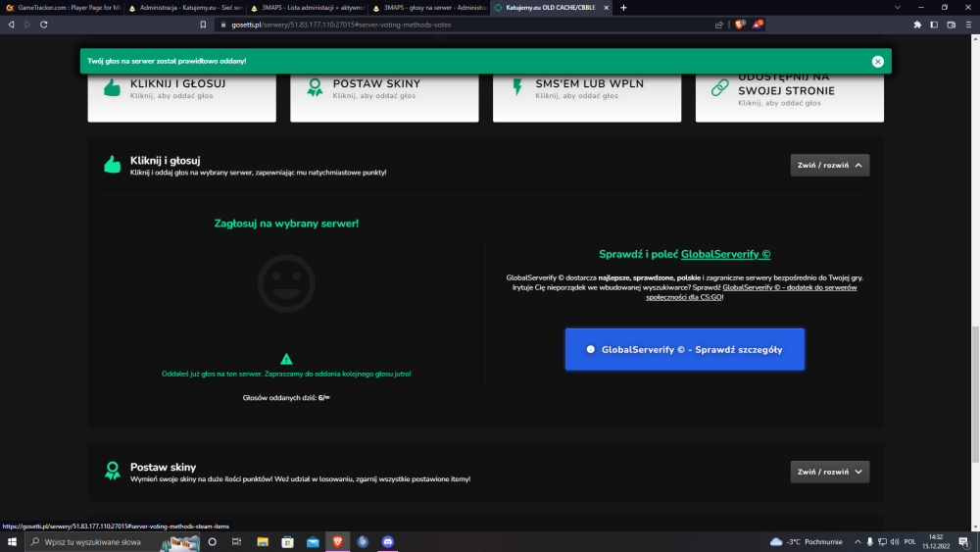Switch to 3MAPS - Lista administracji tab
The image size is (980, 552).
click(x=308, y=8)
